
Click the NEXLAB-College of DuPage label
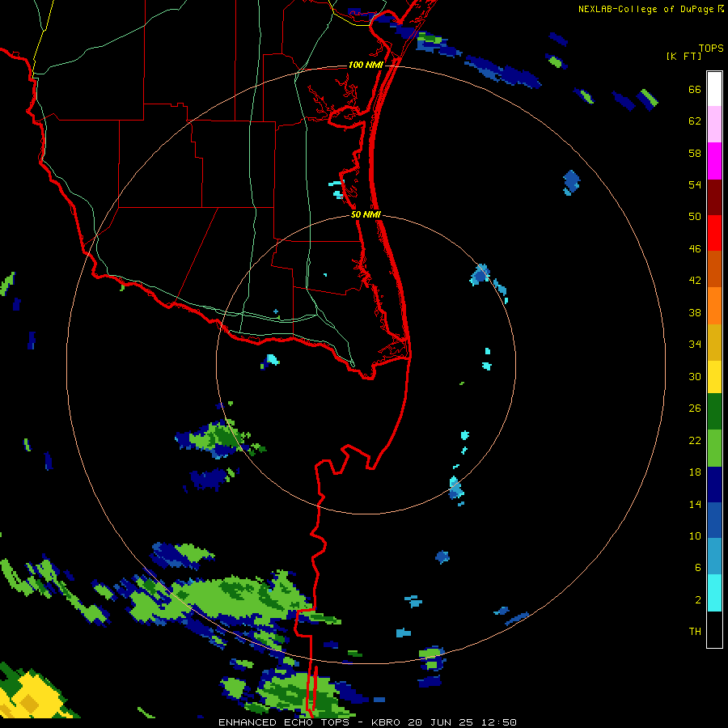tap(645, 9)
